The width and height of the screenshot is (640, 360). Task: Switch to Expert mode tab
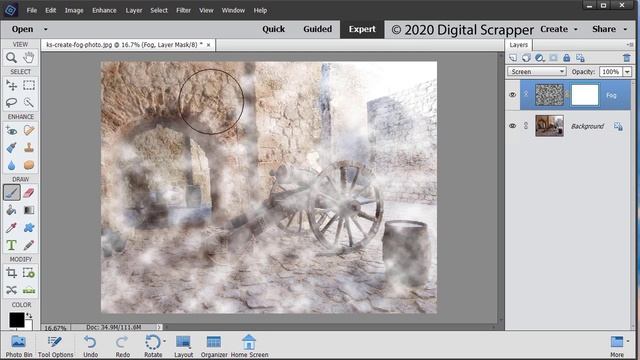tap(362, 29)
